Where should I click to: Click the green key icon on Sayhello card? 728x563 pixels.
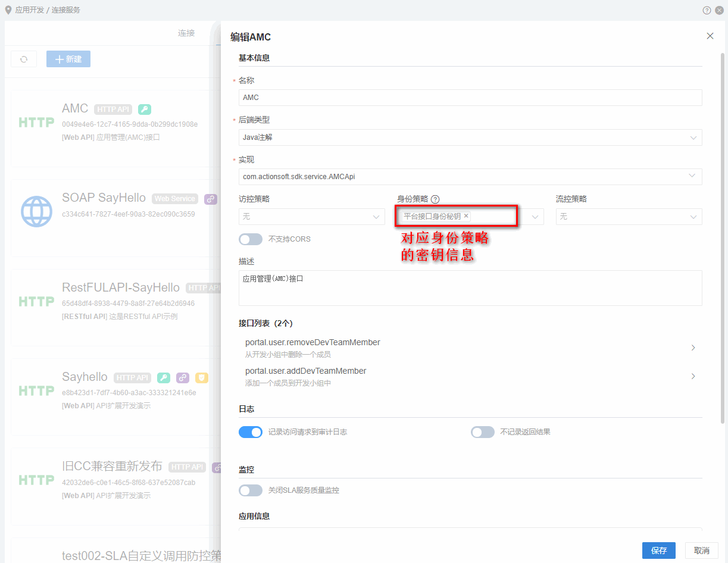163,378
